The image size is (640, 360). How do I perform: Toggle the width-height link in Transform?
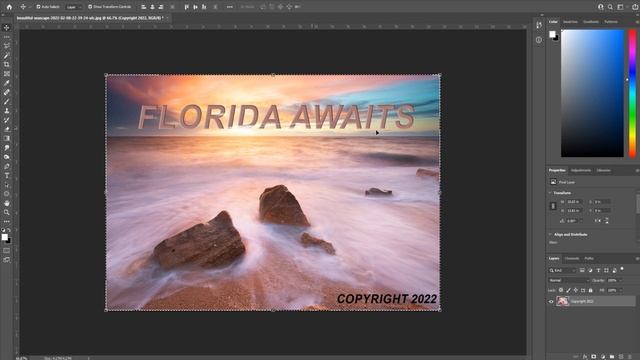pyautogui.click(x=553, y=206)
